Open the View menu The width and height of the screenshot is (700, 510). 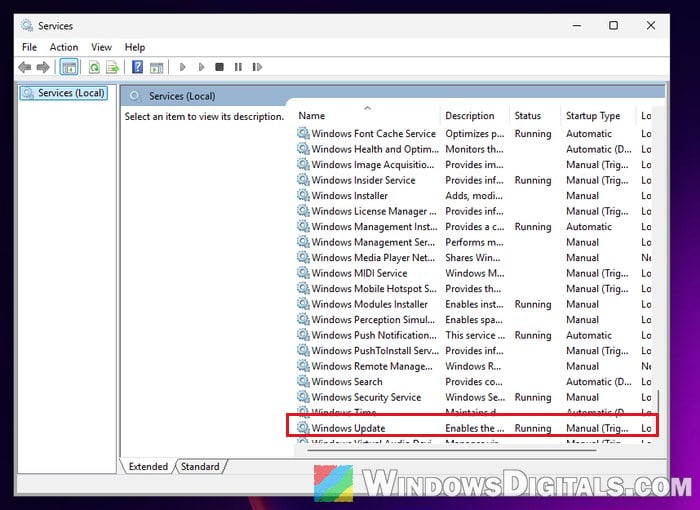101,47
